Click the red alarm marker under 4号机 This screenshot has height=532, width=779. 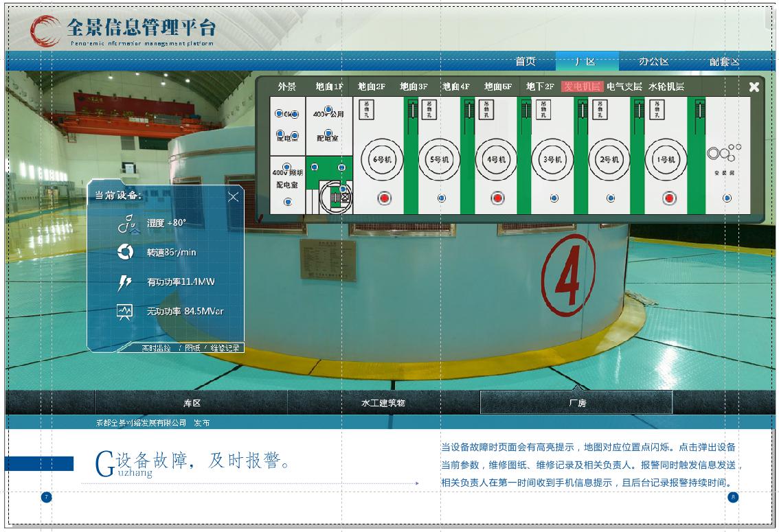point(497,198)
